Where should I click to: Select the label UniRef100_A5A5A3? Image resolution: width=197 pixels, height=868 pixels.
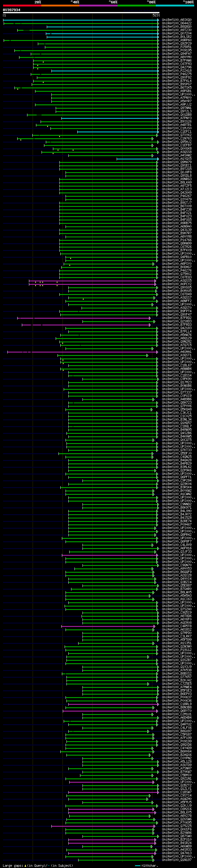(177, 596)
